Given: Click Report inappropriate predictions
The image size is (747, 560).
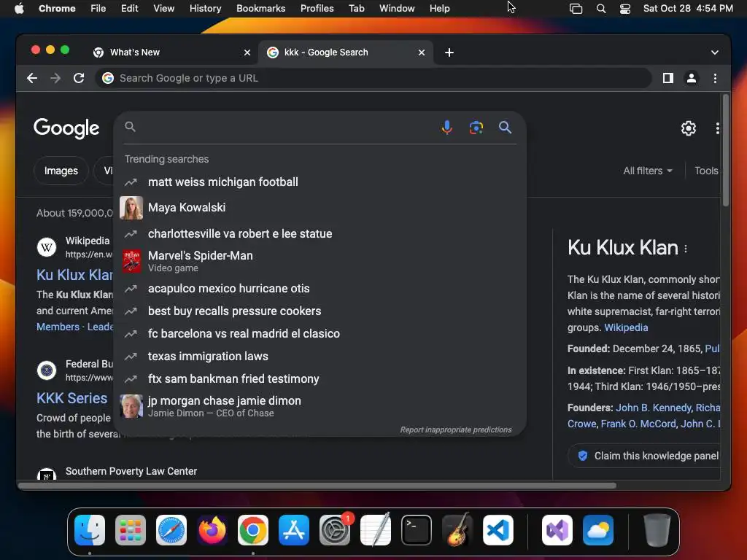Looking at the screenshot, I should [456, 429].
